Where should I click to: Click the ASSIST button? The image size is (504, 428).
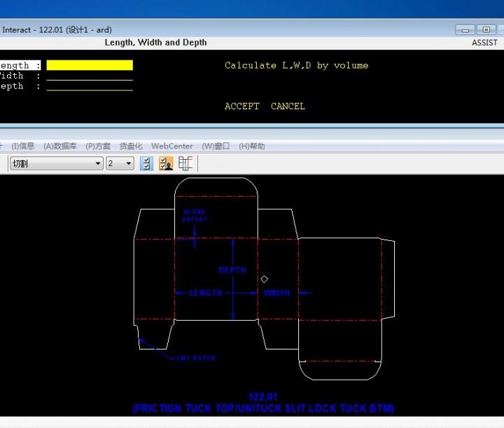pos(484,43)
